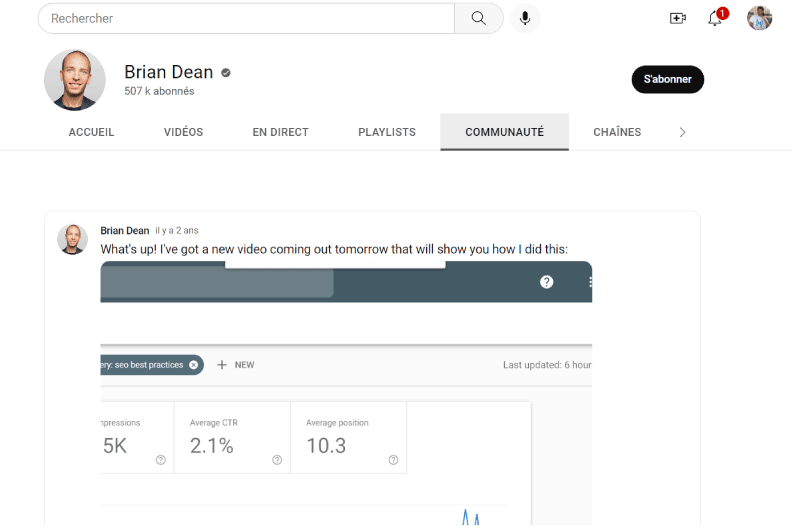Select the Average position 10.3 card
This screenshot has width=800, height=530.
click(x=348, y=438)
